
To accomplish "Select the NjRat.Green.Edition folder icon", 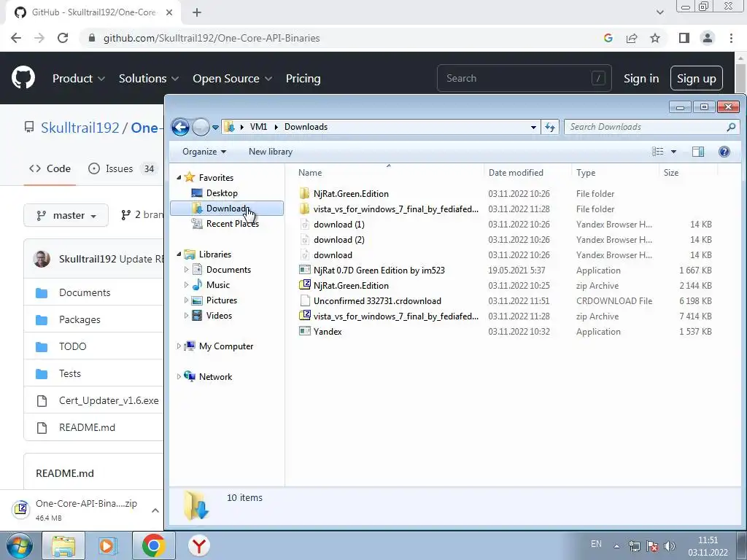I will tap(304, 194).
